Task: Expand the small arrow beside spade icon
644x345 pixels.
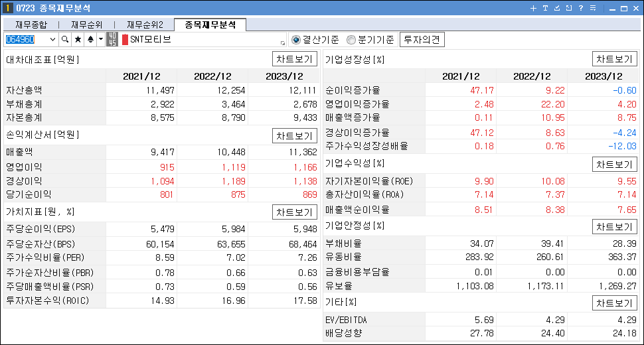Action: (x=101, y=39)
